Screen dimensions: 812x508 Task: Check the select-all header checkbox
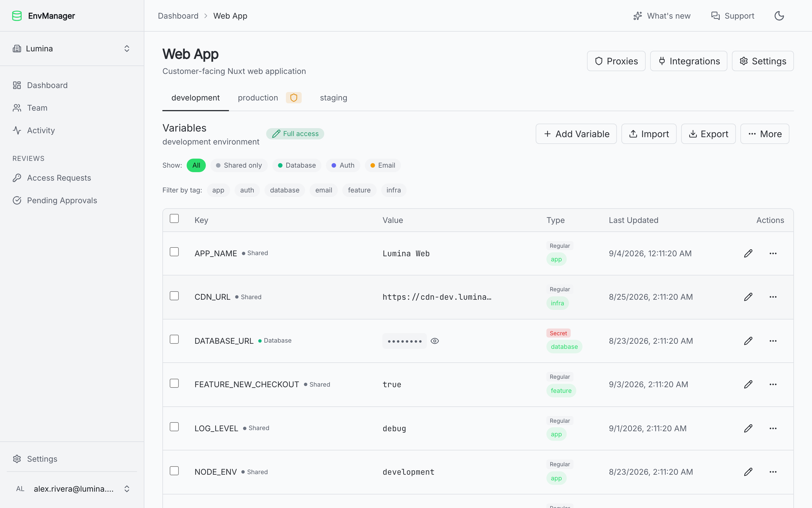(x=174, y=218)
